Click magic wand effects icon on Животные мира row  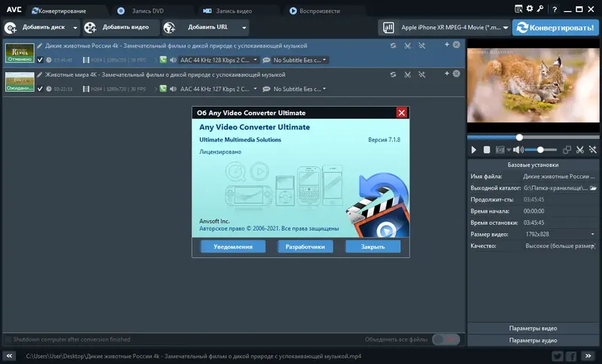(421, 74)
